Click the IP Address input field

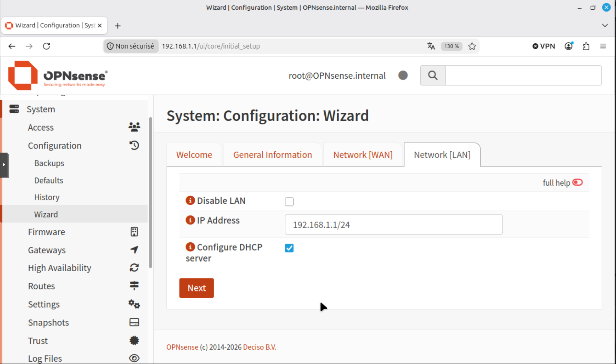[393, 224]
